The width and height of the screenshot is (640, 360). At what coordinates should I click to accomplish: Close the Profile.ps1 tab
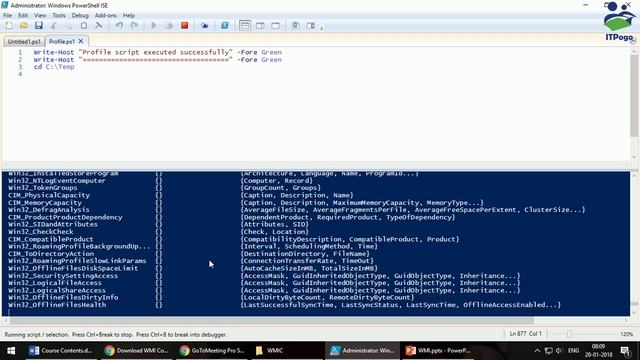point(81,41)
